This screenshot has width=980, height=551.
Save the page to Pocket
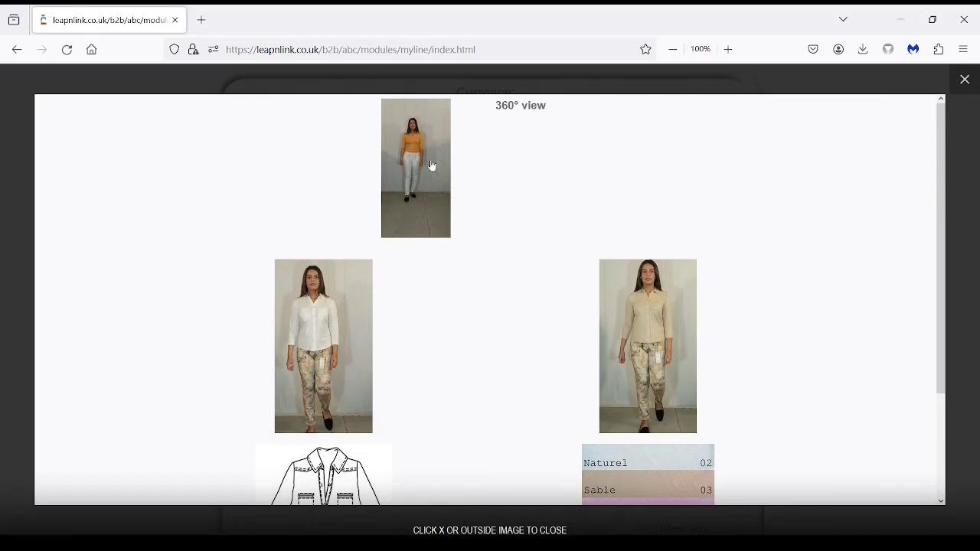(x=813, y=49)
